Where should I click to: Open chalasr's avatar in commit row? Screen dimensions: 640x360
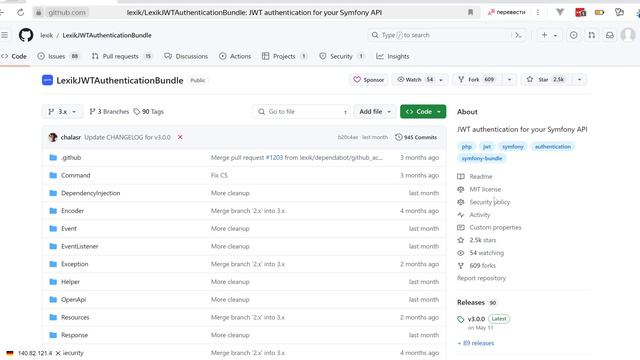(53, 137)
